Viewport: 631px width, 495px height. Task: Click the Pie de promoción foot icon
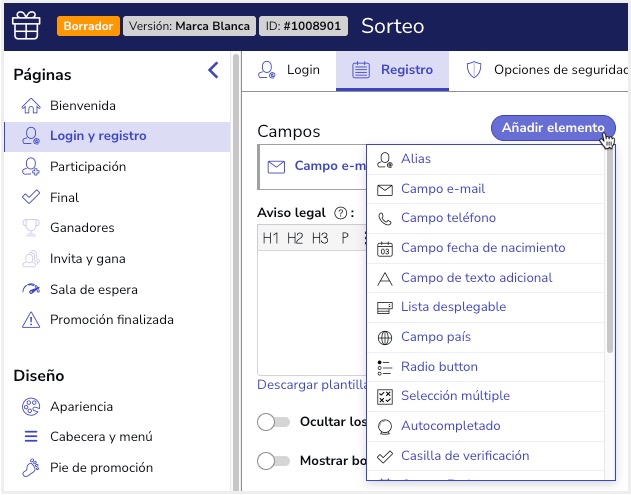point(31,468)
